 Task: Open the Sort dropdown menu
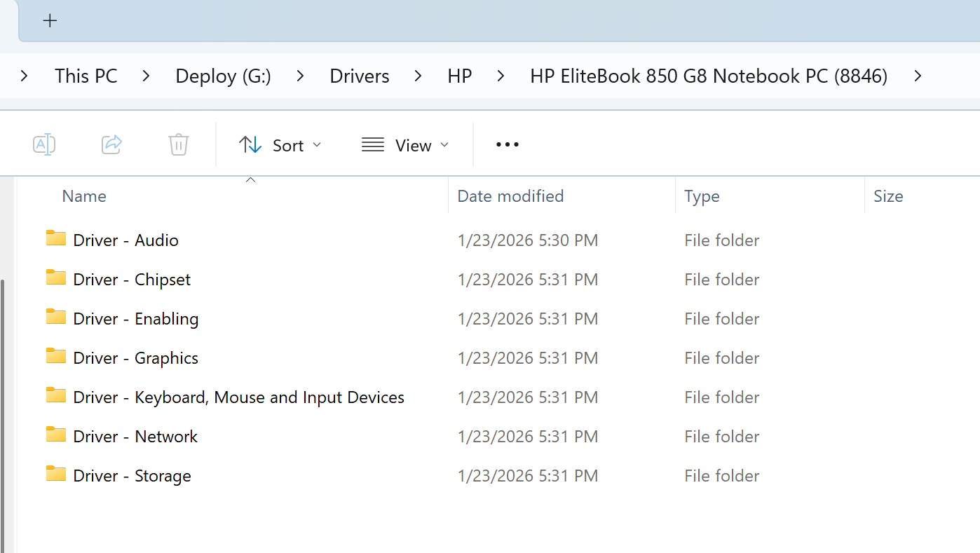(280, 145)
